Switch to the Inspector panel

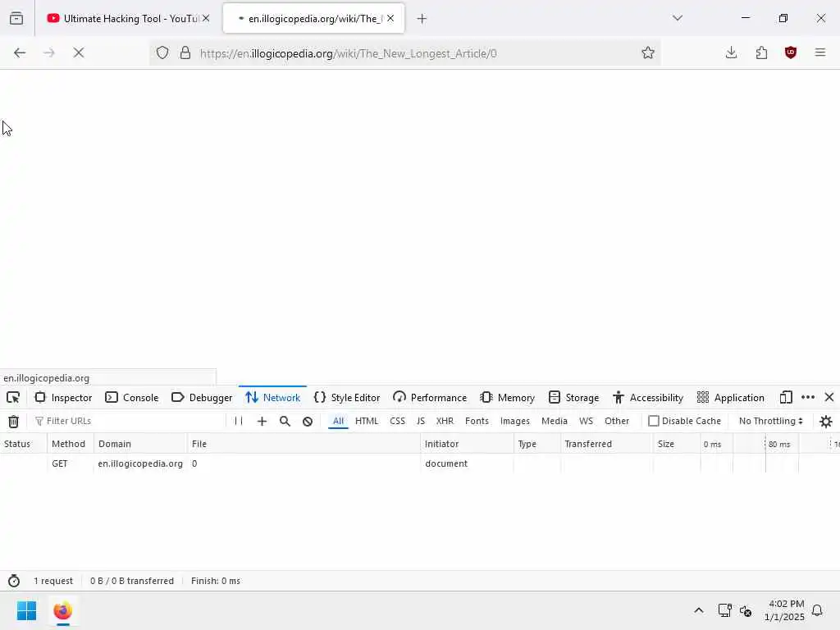pyautogui.click(x=63, y=398)
